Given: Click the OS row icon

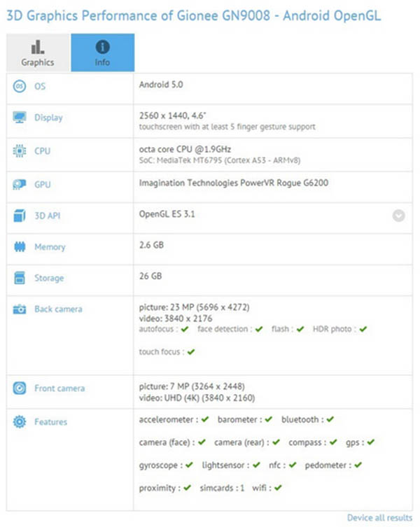Looking at the screenshot, I should (x=20, y=86).
